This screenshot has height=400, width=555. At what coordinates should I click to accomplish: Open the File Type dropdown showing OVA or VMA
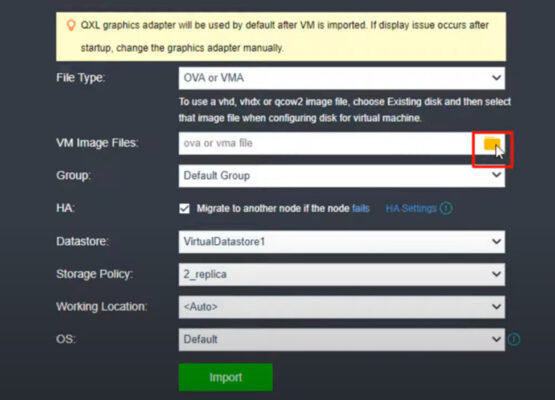tap(342, 78)
